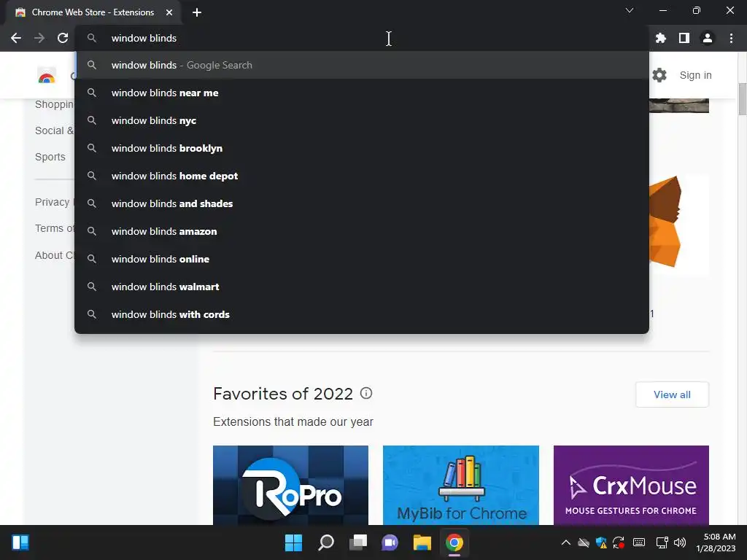Open Microsoft Teams Chat on taskbar
Screen dimensions: 747x560
pos(390,542)
